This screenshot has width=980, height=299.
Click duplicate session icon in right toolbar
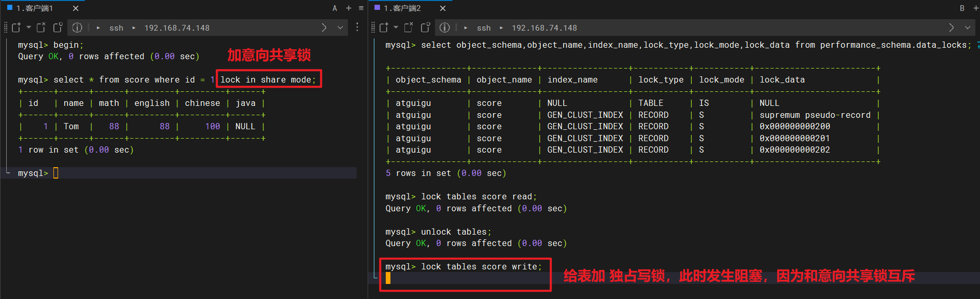click(x=426, y=28)
